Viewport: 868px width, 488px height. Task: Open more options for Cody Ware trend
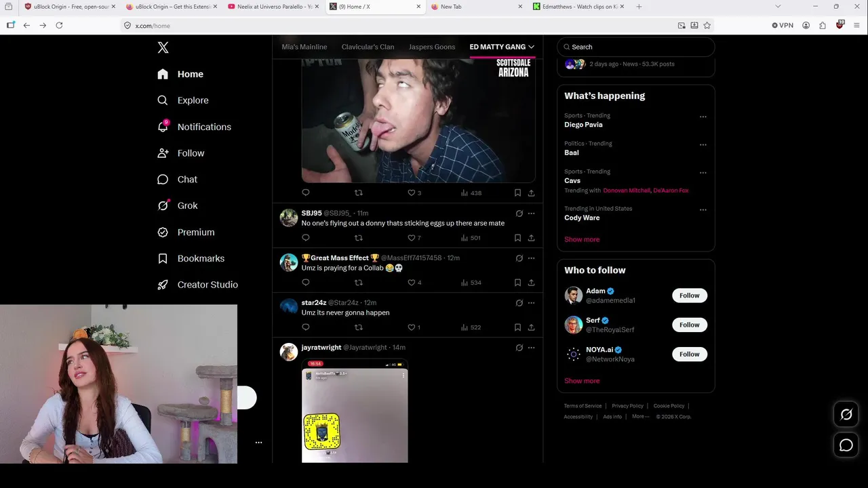[x=703, y=209]
